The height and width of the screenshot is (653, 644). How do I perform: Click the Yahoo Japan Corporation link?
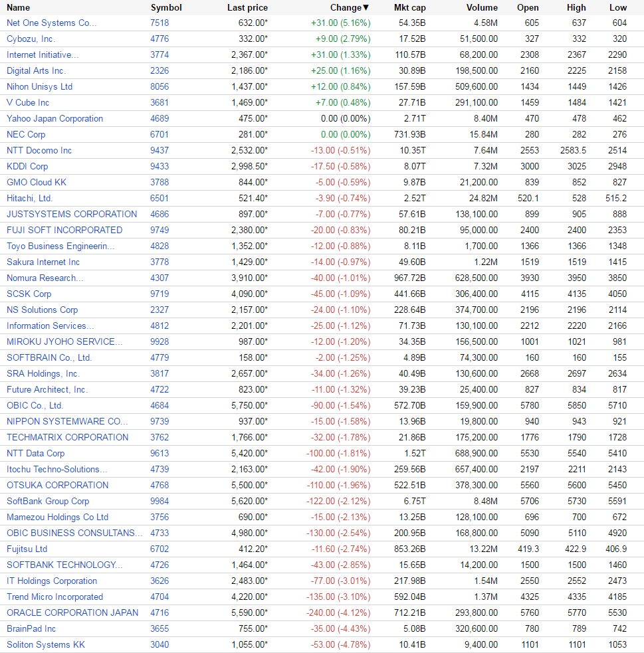coord(54,118)
